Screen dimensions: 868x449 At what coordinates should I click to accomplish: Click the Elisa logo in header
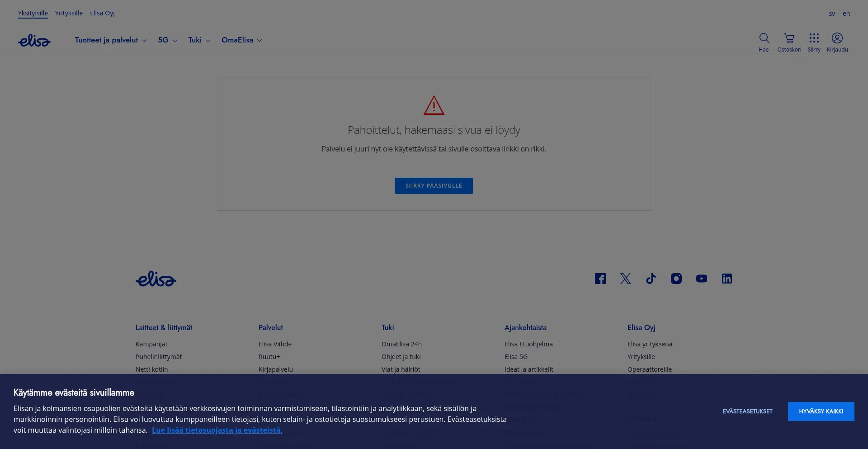tap(34, 41)
